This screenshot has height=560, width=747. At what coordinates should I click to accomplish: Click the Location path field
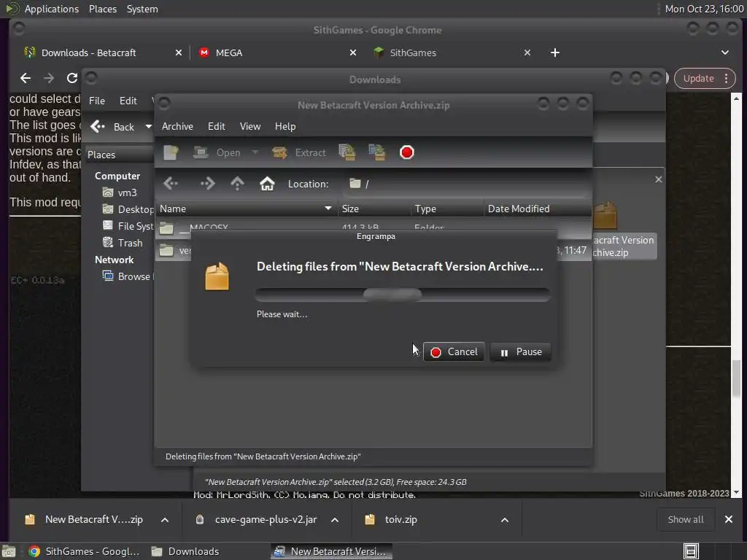(x=465, y=184)
